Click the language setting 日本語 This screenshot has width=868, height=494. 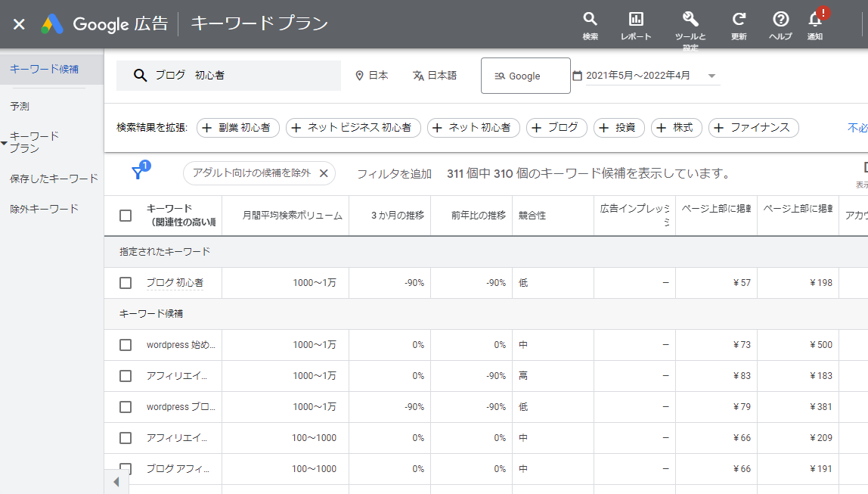point(435,76)
